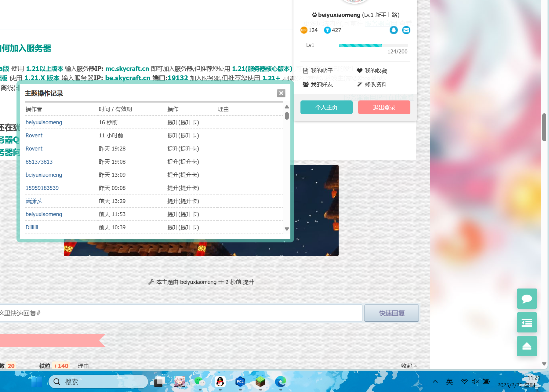Click the notification bell icon
Screen dimensions: 549x392
pos(394,30)
